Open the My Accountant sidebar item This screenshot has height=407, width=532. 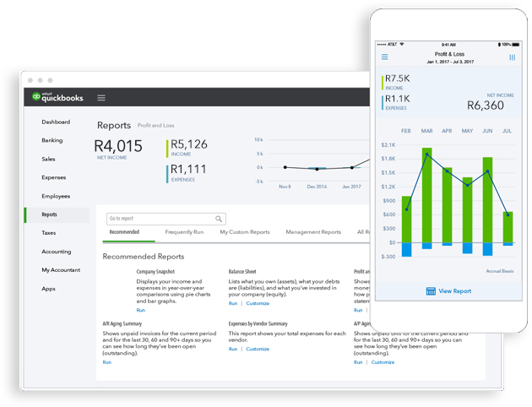click(x=61, y=270)
